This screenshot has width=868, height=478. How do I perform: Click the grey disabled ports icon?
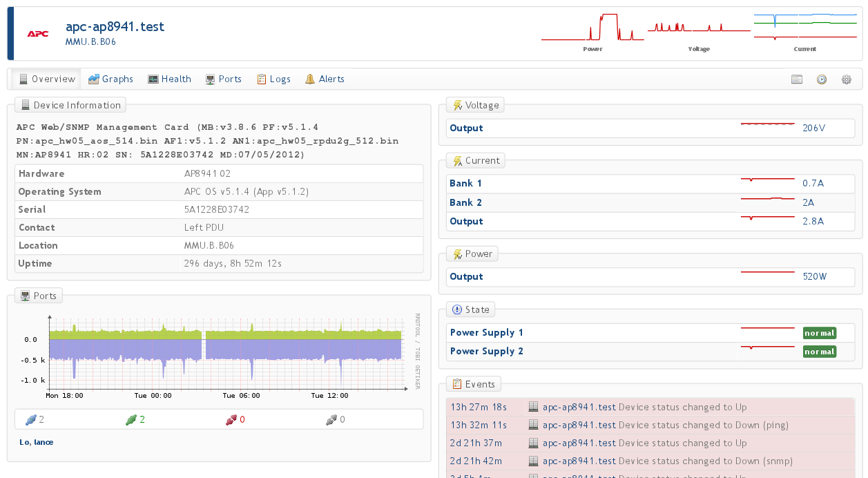pos(331,419)
